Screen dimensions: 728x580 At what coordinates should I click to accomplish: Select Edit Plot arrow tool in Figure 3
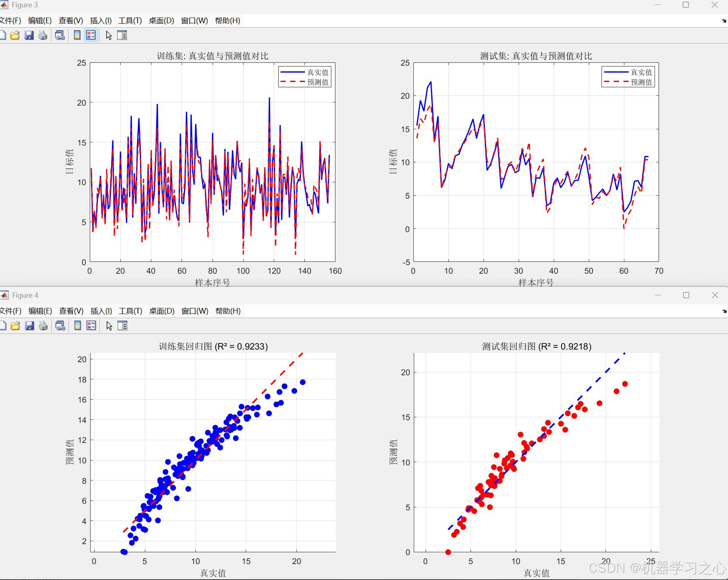coord(109,35)
